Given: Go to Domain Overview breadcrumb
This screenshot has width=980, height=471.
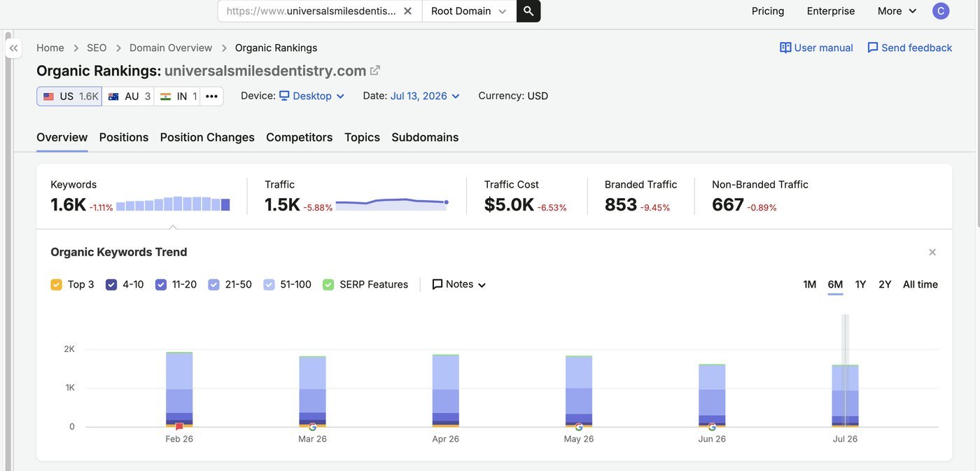Looking at the screenshot, I should click(171, 48).
